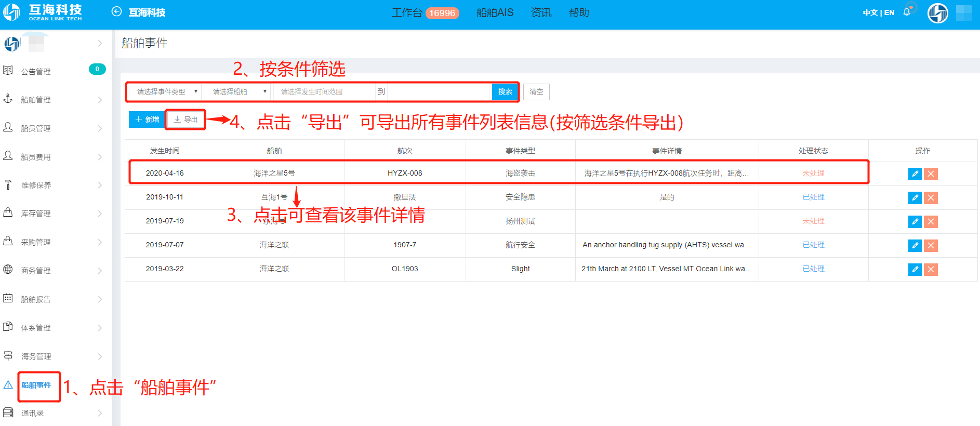Click 已处理 status of 2019-10-11 row
The image size is (980, 426).
[x=813, y=197]
